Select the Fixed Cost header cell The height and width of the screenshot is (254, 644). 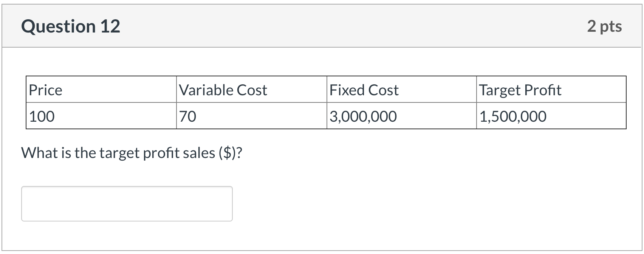pos(364,90)
